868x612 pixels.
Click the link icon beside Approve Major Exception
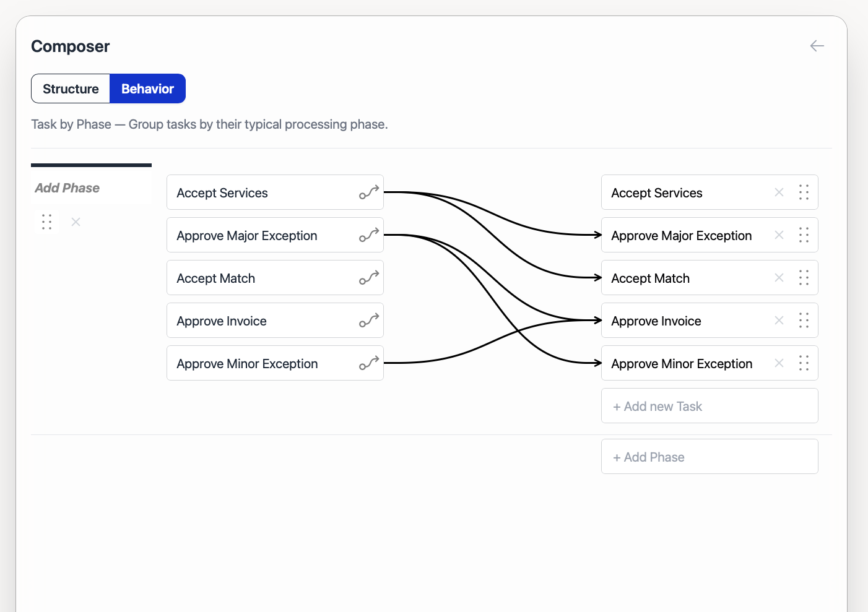(x=368, y=235)
